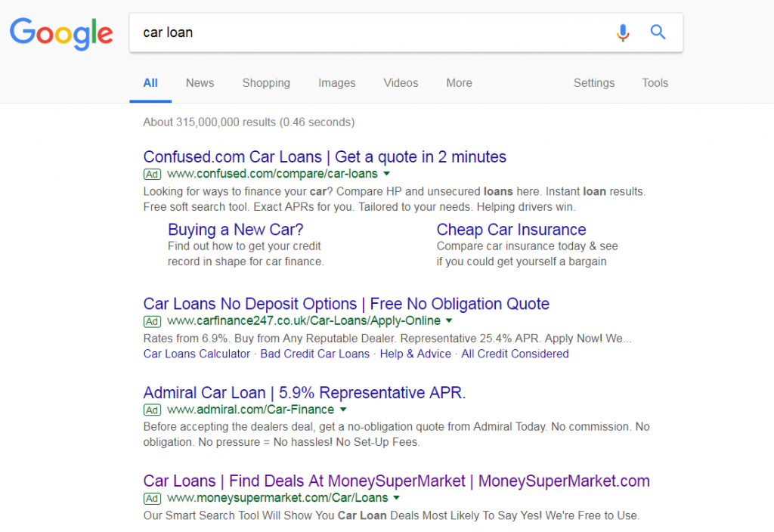Screen dimensions: 774x532
Task: Click the Ad badge beside moneysupermarket URL
Action: pos(152,499)
